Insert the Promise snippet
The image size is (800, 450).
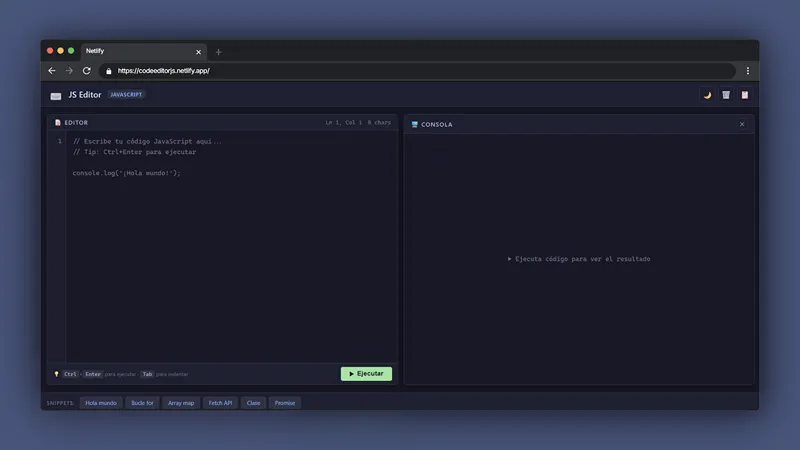click(285, 403)
